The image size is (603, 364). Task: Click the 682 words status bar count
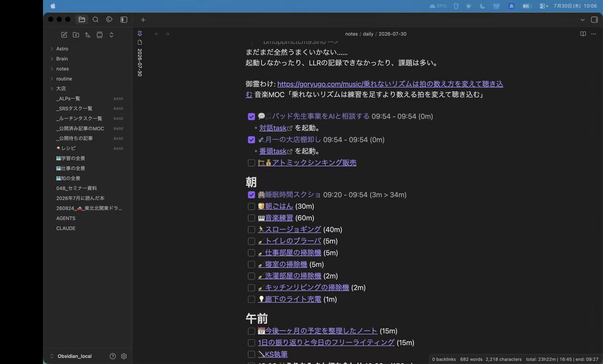coord(471,359)
